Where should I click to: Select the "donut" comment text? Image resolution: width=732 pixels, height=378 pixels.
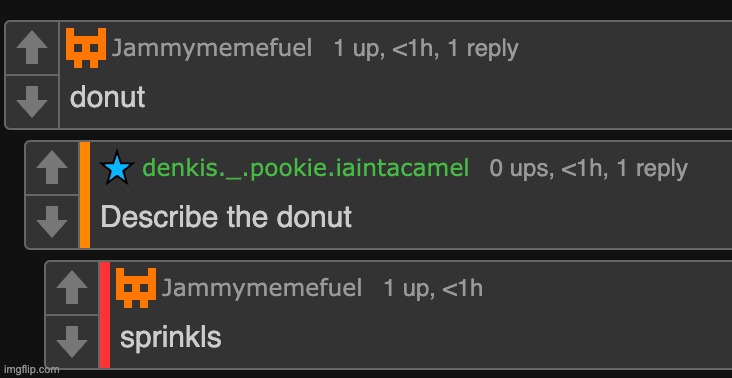pyautogui.click(x=107, y=98)
